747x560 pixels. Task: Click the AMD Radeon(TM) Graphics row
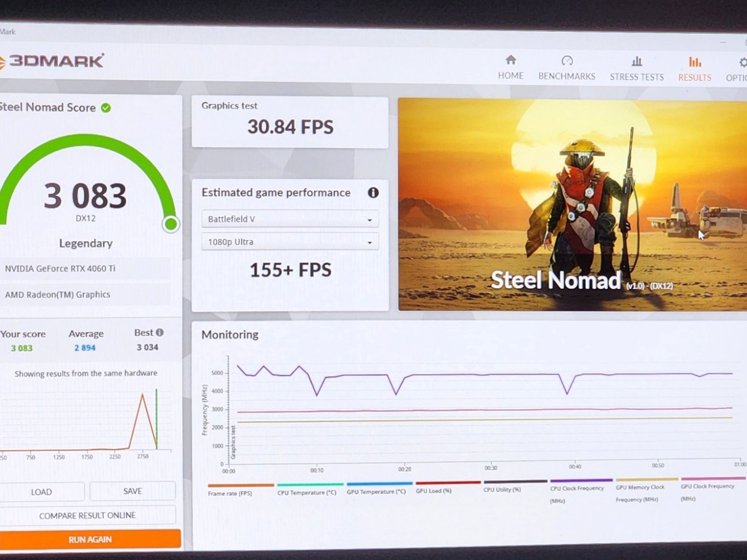85,295
